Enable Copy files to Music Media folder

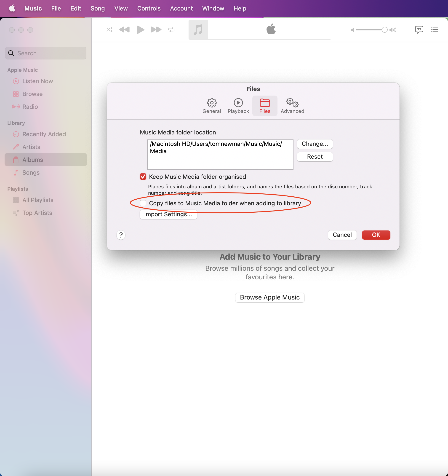(143, 203)
